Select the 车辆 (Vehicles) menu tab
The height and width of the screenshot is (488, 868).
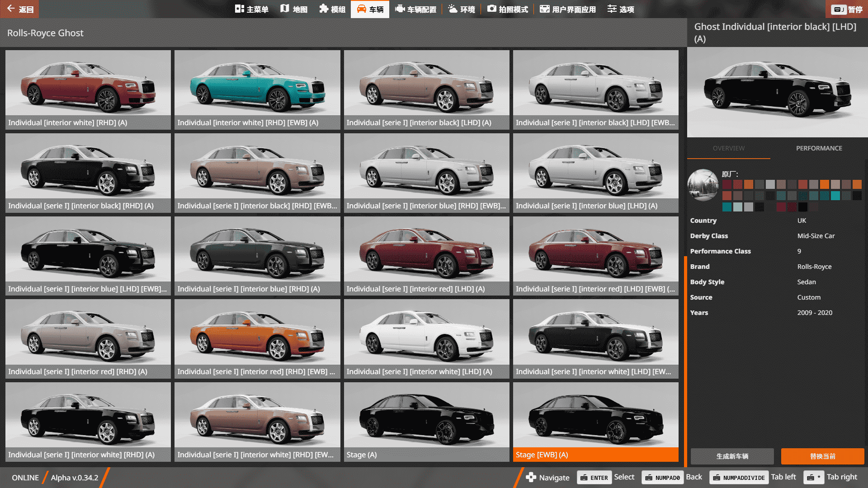click(x=370, y=9)
